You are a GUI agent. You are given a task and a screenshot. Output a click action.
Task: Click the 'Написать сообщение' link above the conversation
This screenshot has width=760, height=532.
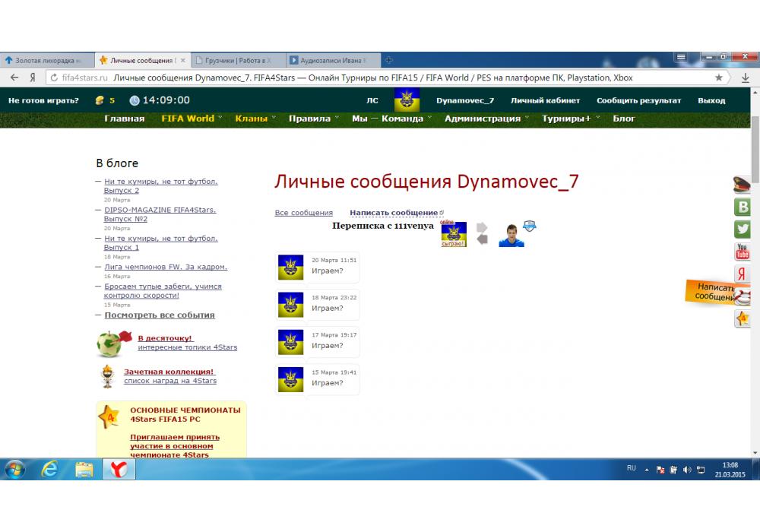394,213
